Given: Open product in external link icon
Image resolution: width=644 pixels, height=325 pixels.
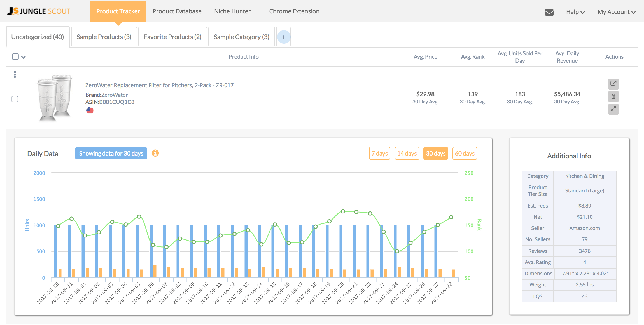Looking at the screenshot, I should click(613, 84).
